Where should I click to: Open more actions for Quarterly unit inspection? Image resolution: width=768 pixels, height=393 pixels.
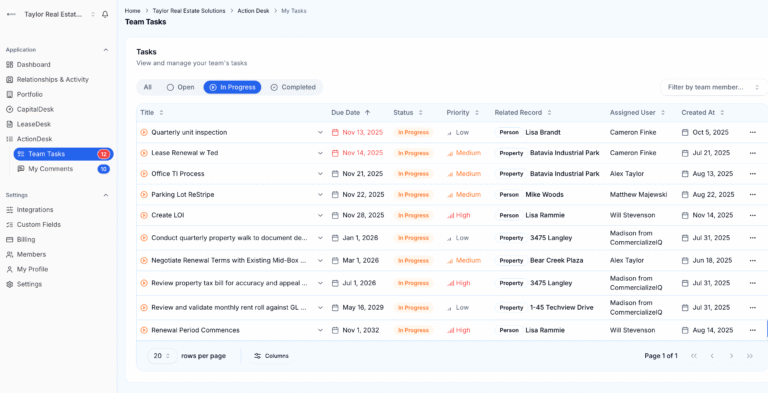point(752,132)
